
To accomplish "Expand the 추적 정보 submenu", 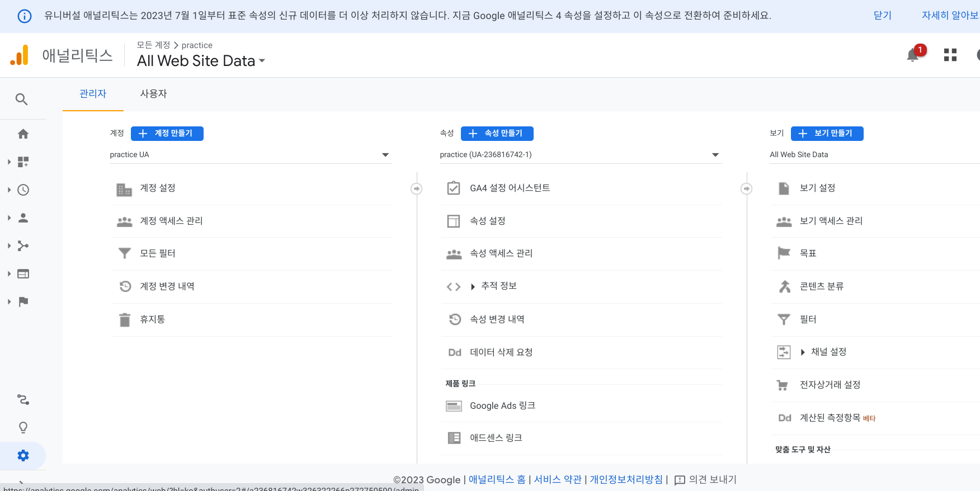I will (x=473, y=287).
